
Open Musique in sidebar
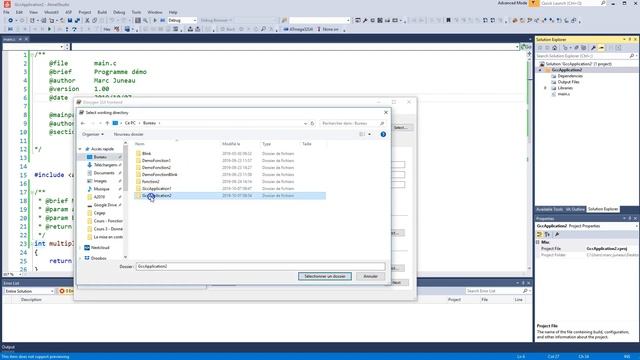(x=101, y=189)
